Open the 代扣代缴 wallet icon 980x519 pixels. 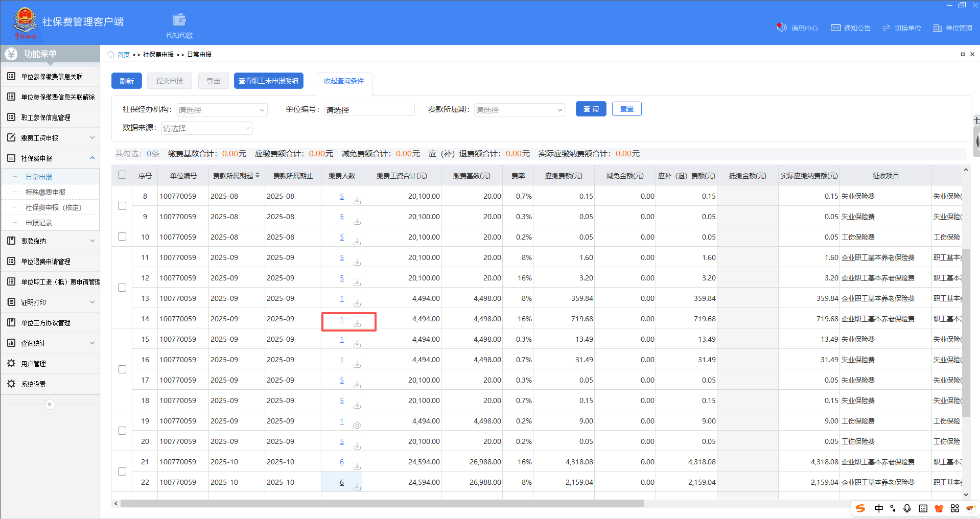click(179, 20)
